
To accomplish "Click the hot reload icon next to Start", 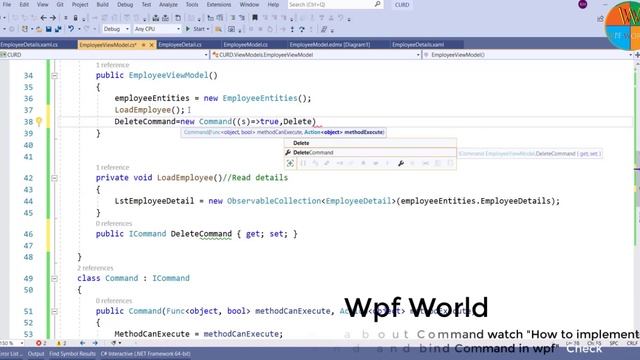I will coord(218,29).
